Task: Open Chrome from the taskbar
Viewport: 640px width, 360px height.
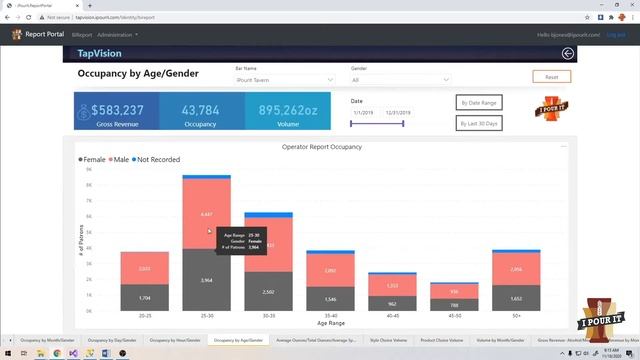Action: click(57, 353)
